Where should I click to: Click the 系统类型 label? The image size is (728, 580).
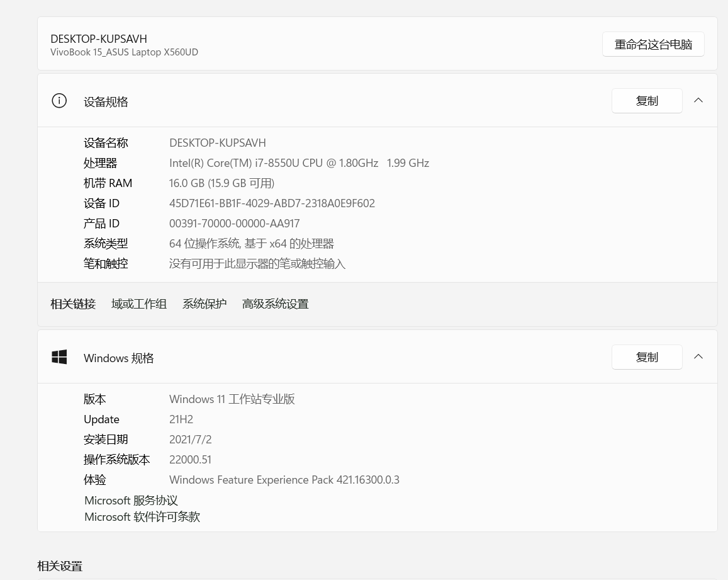pyautogui.click(x=106, y=244)
